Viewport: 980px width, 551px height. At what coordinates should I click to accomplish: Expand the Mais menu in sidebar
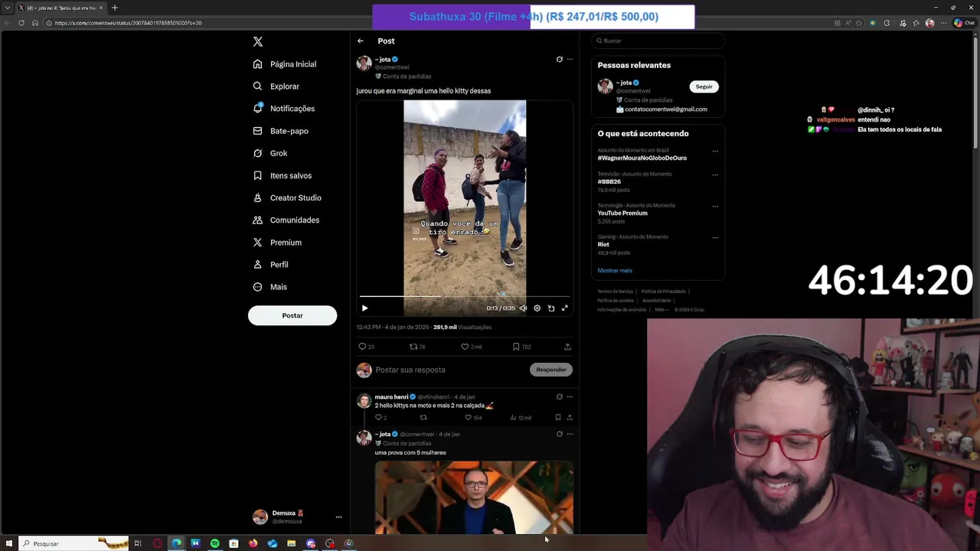point(270,286)
